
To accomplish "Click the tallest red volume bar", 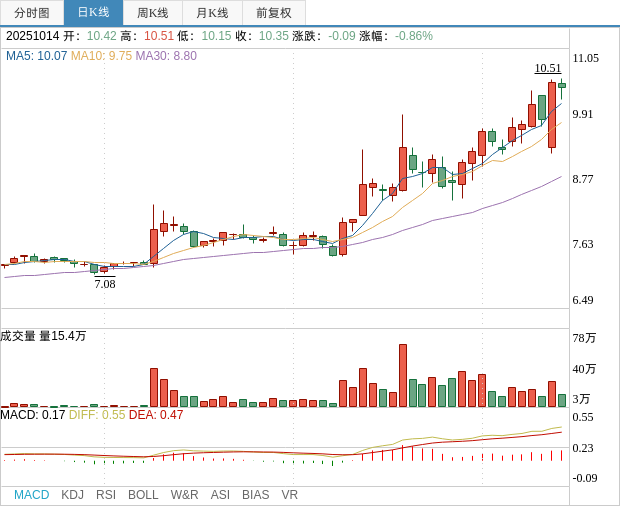I will coord(403,375).
